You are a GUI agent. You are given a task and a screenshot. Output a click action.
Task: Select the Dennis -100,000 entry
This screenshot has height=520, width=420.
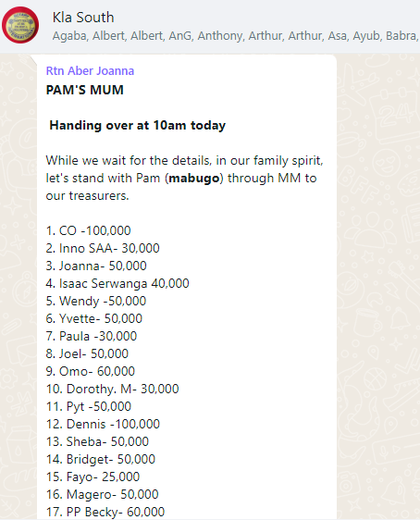[103, 424]
